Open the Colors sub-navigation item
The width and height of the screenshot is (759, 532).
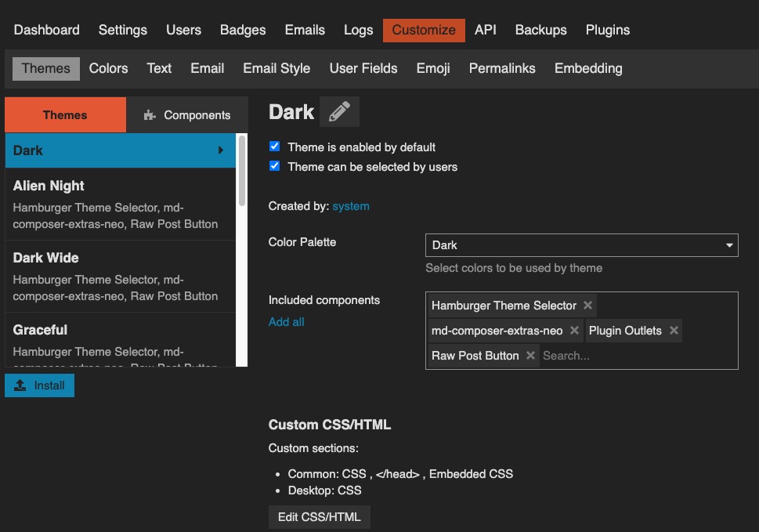[108, 69]
